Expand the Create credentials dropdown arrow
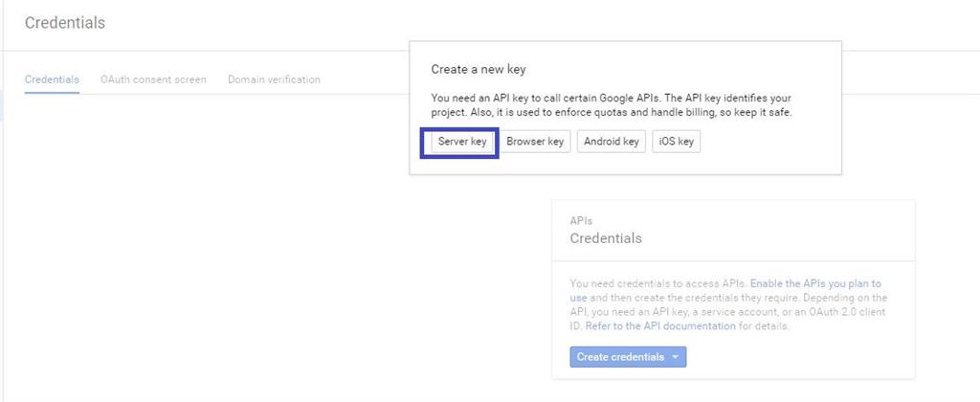Viewport: 980px width, 402px height. [x=675, y=357]
